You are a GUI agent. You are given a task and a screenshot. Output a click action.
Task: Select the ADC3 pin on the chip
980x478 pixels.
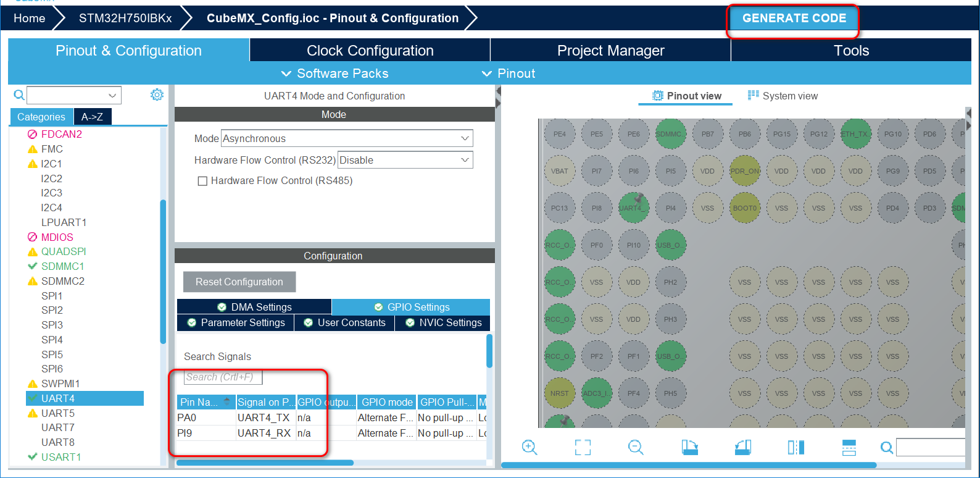pyautogui.click(x=597, y=393)
